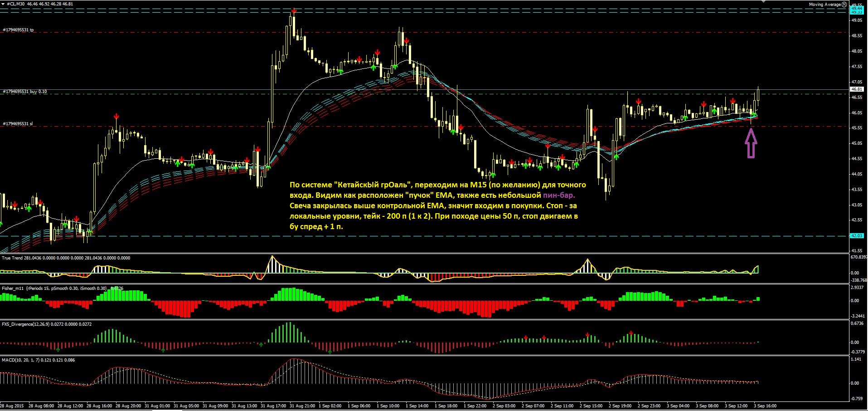Screen dimensions: 868x411
Task: Click the 45.05 price scale value
Action: tap(857, 143)
